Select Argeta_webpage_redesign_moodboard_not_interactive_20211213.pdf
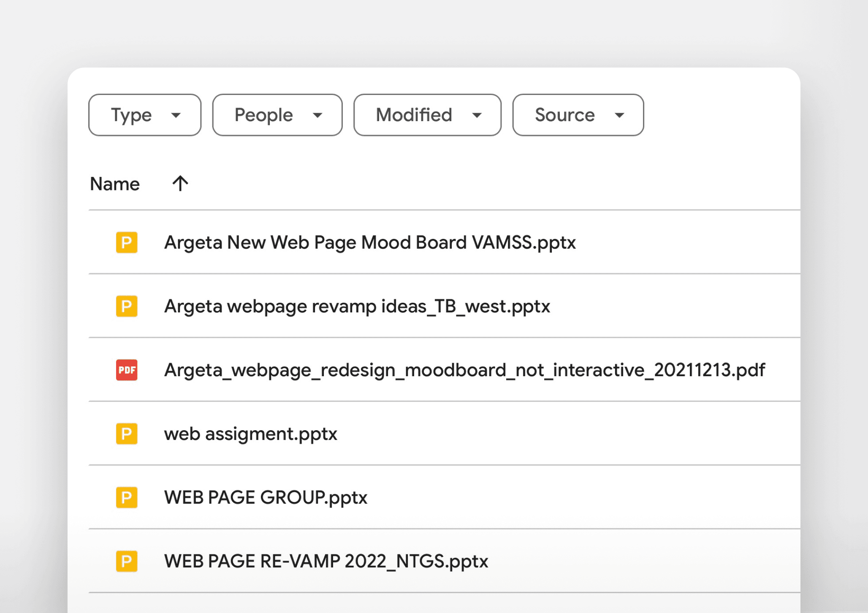868x613 pixels. pos(464,370)
